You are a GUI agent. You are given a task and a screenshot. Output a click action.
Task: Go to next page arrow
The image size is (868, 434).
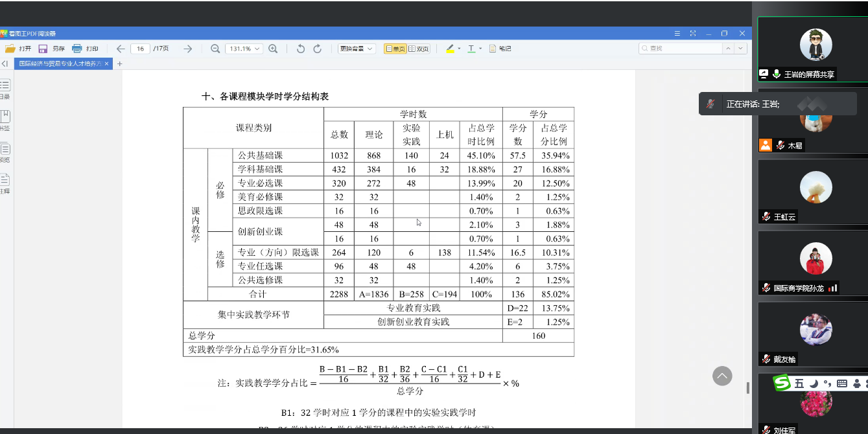coord(188,49)
